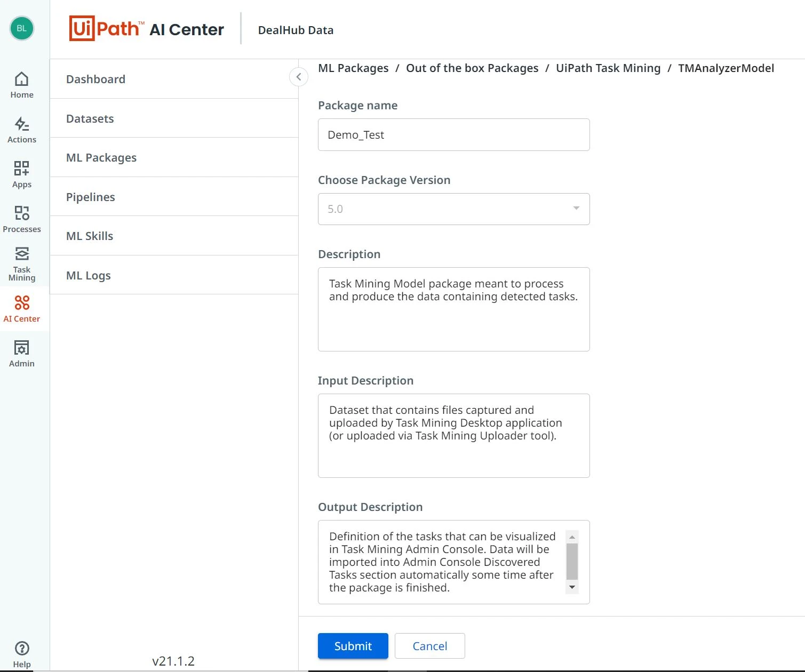Image resolution: width=805 pixels, height=672 pixels.
Task: Go to Home in the left rail
Action: 22,85
